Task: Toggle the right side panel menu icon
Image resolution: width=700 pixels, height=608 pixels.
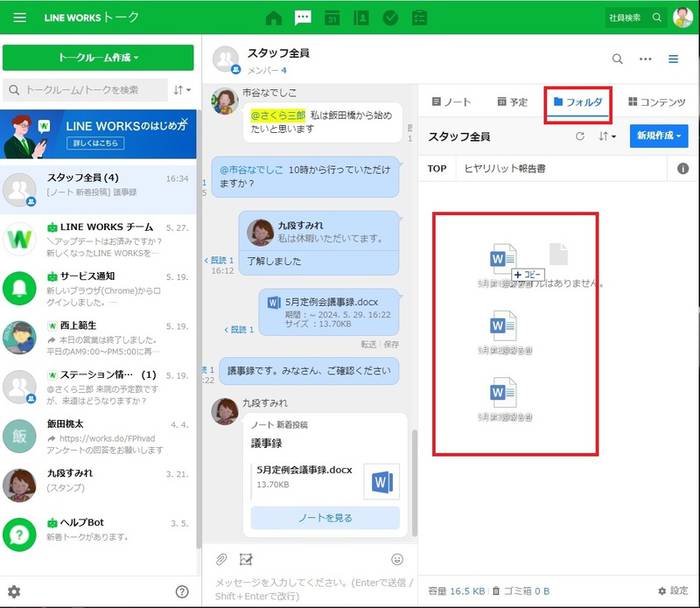Action: pos(673,59)
